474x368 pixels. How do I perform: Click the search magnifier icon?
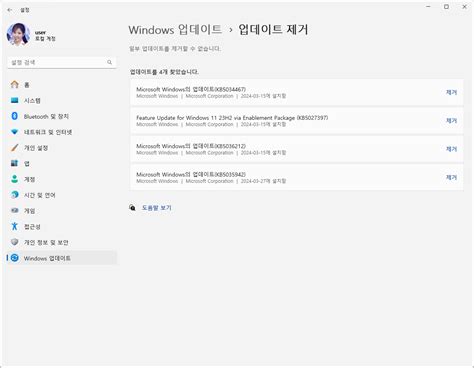(109, 62)
